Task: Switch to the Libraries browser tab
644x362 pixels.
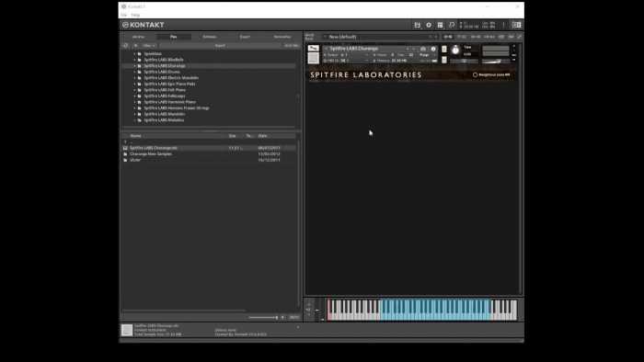Action: [x=138, y=37]
